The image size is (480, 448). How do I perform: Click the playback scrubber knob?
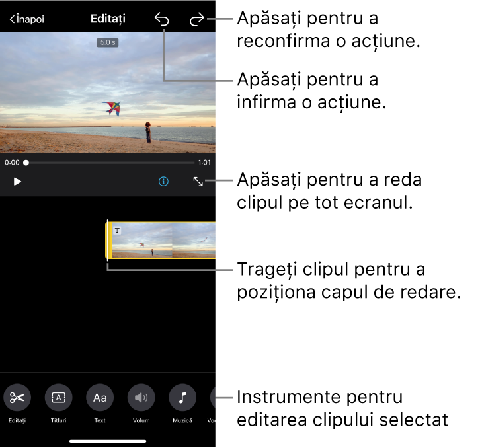(x=26, y=163)
